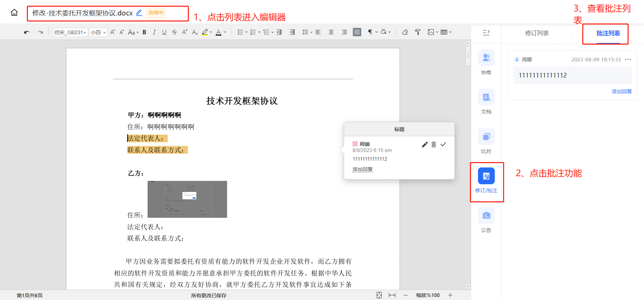Expand the bullet list style arrow
This screenshot has height=300, width=644.
point(246,32)
